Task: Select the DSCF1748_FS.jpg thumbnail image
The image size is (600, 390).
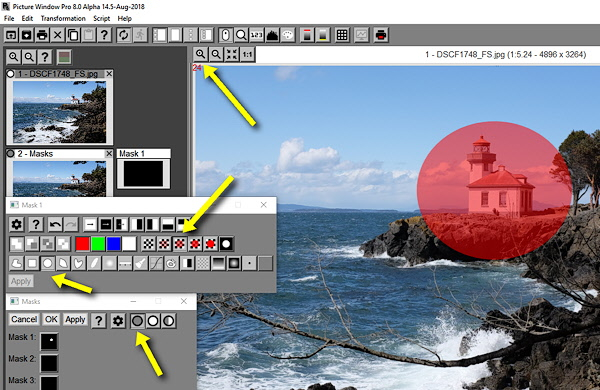Action: click(60, 112)
